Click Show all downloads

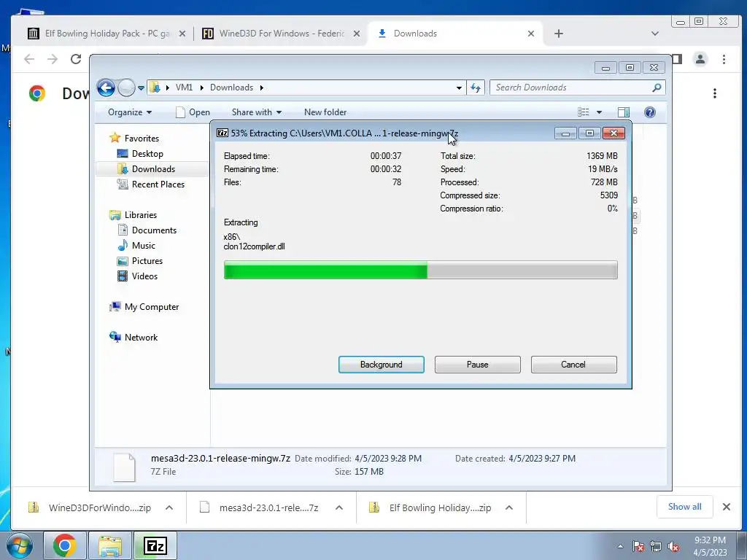click(684, 507)
